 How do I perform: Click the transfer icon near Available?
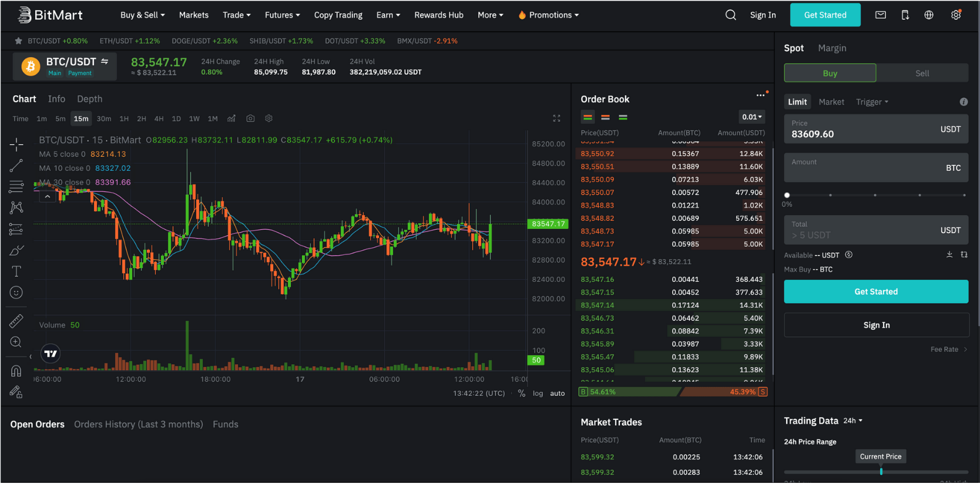(x=964, y=255)
